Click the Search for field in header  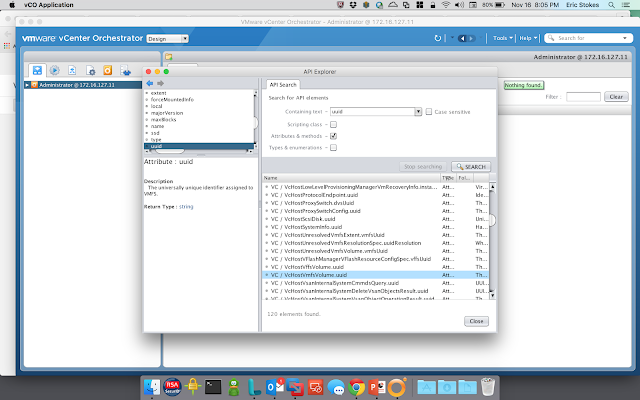588,38
